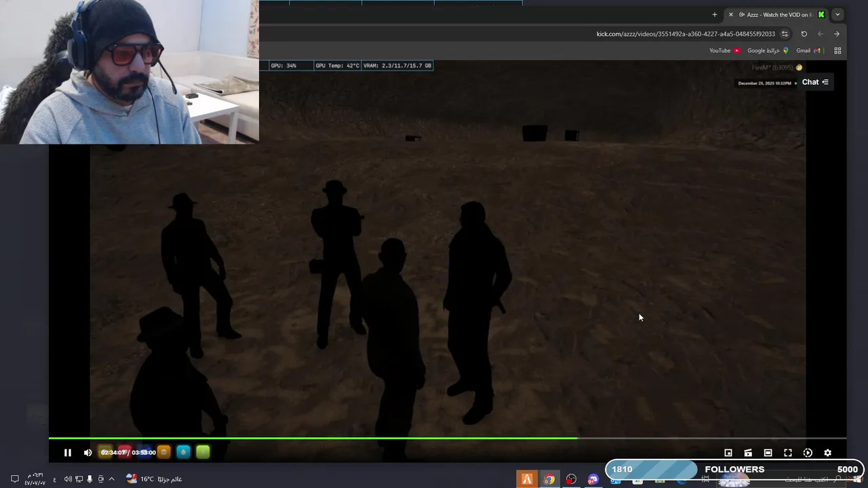Open the weather widget showing 16°C

tap(154, 479)
